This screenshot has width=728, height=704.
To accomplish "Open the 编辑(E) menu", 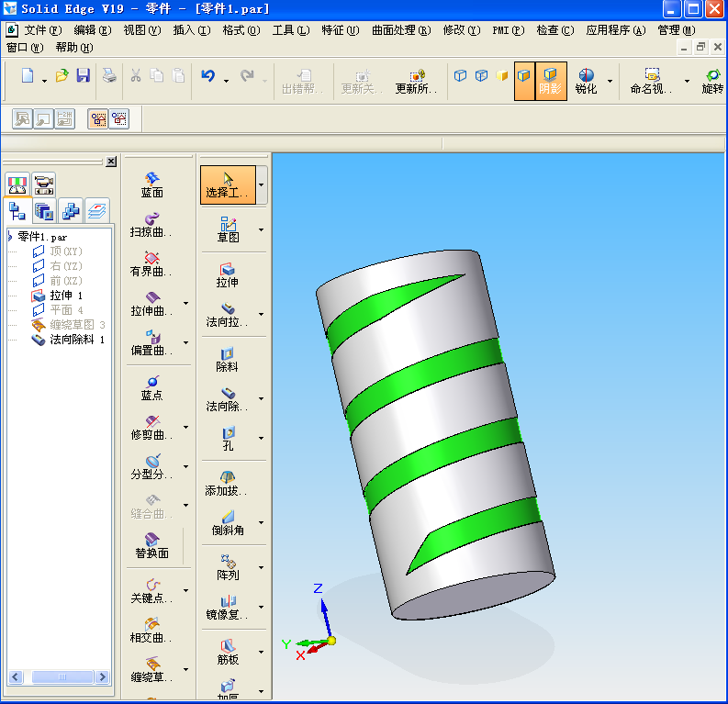I will (x=93, y=30).
